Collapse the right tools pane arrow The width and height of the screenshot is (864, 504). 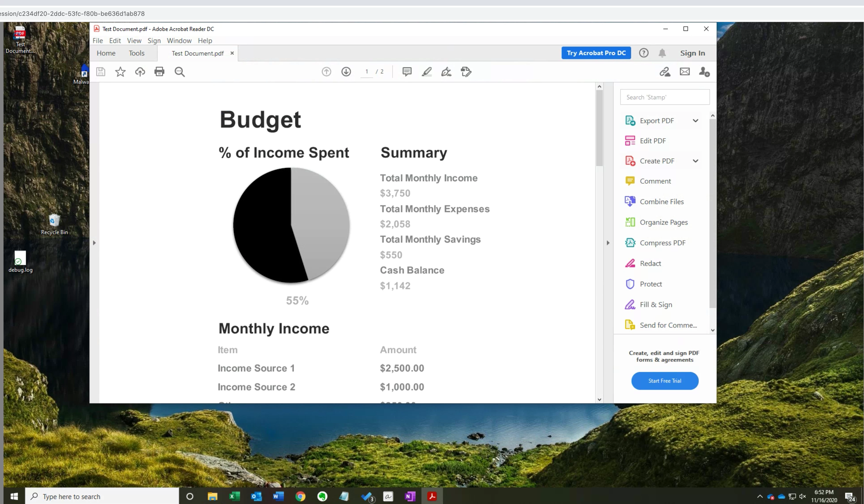click(x=608, y=243)
